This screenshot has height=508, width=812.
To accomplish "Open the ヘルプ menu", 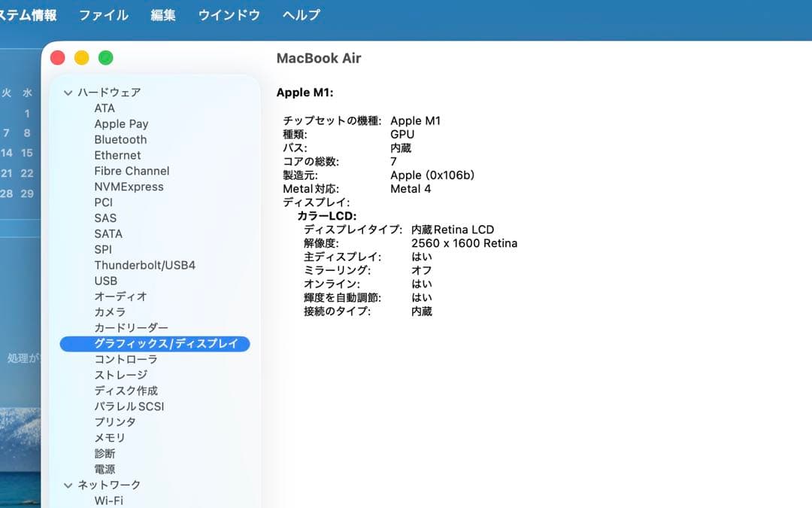I will pyautogui.click(x=300, y=14).
